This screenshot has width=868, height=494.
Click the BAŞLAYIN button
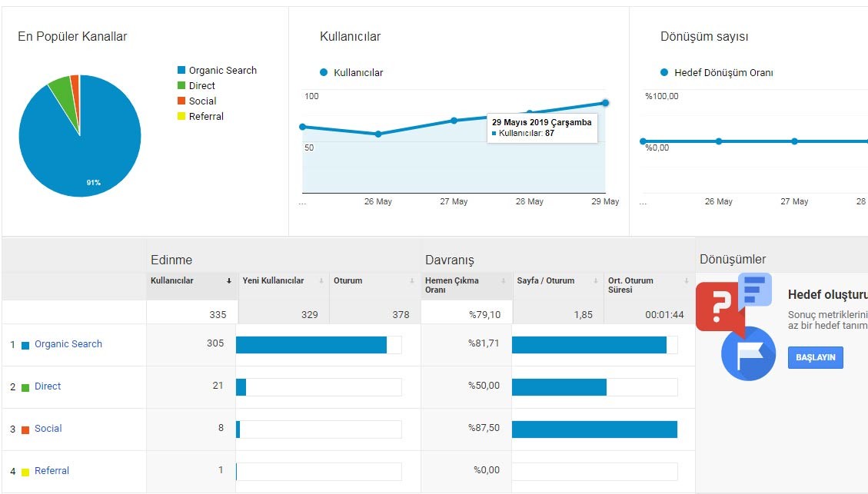point(816,357)
